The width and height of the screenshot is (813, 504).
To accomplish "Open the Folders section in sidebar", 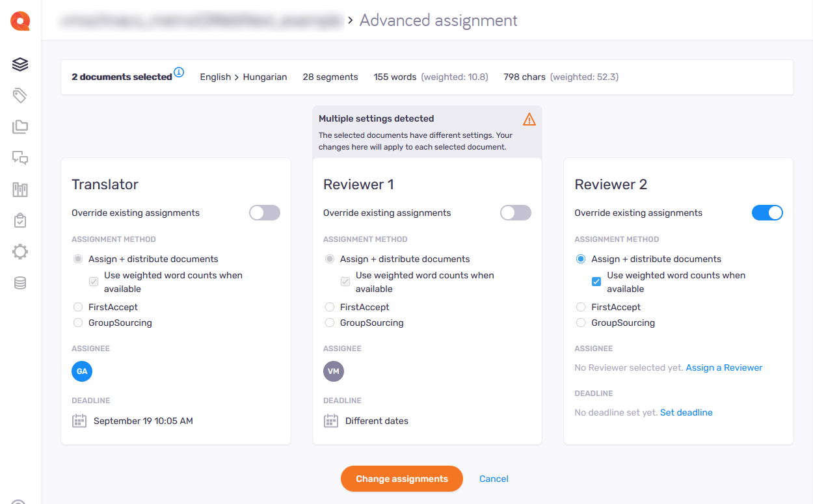I will (x=20, y=126).
